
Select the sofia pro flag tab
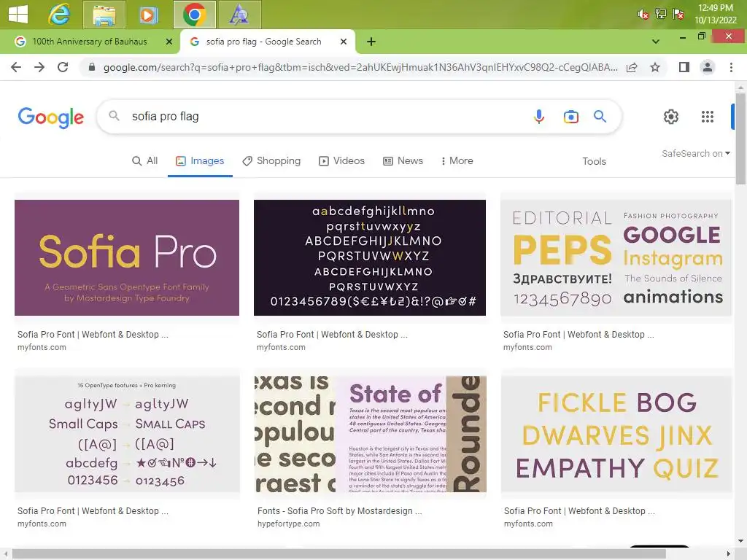tap(263, 42)
